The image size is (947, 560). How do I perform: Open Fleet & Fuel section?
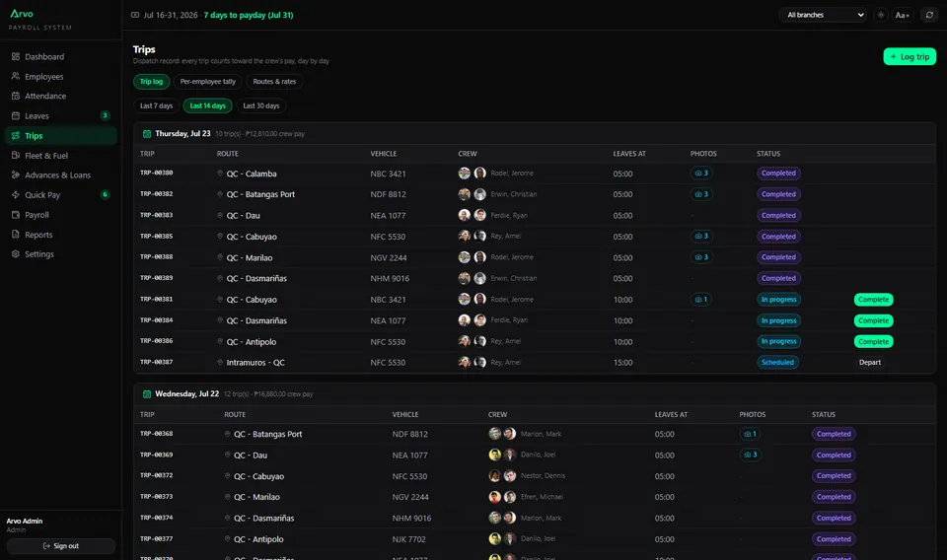[x=60, y=156]
